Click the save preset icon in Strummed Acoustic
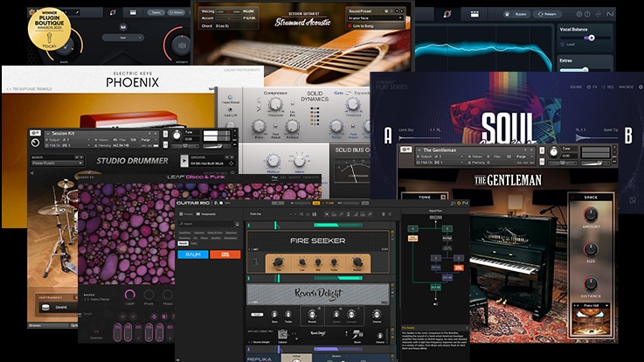This screenshot has height=362, width=644. [x=386, y=11]
